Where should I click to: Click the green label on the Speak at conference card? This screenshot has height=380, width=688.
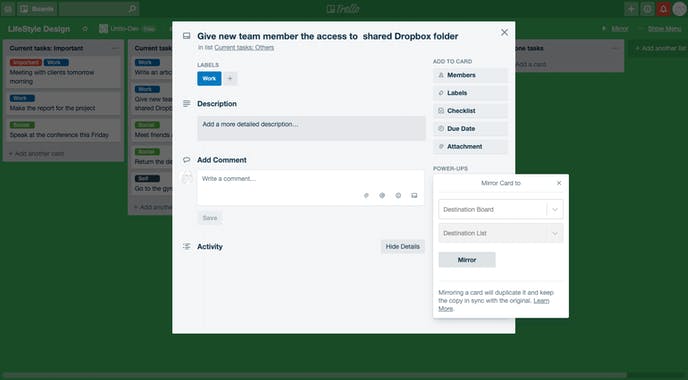(22, 125)
